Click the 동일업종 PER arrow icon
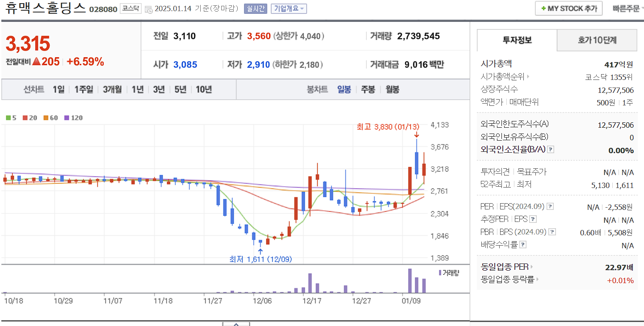The height and width of the screenshot is (326, 644). click(531, 267)
